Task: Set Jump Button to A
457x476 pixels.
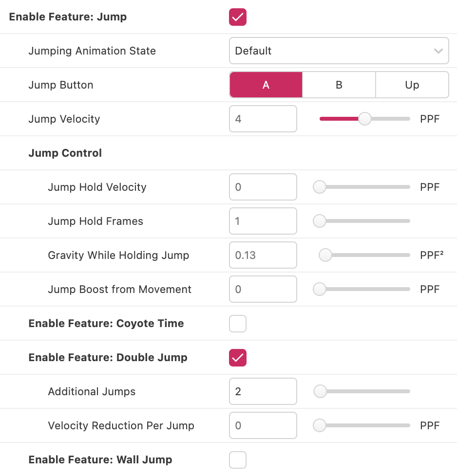Action: coord(266,85)
